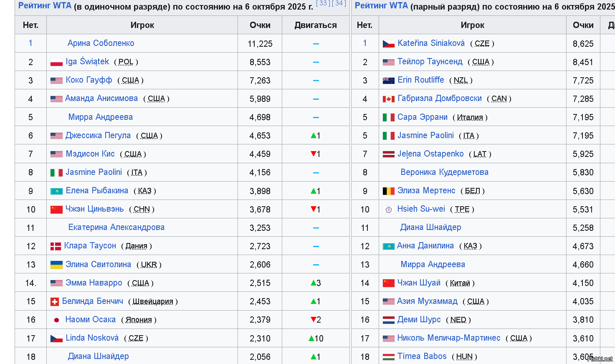Image resolution: width=615 pixels, height=364 pixels.
Task: Click the Очки header in singles table
Action: pos(260,25)
